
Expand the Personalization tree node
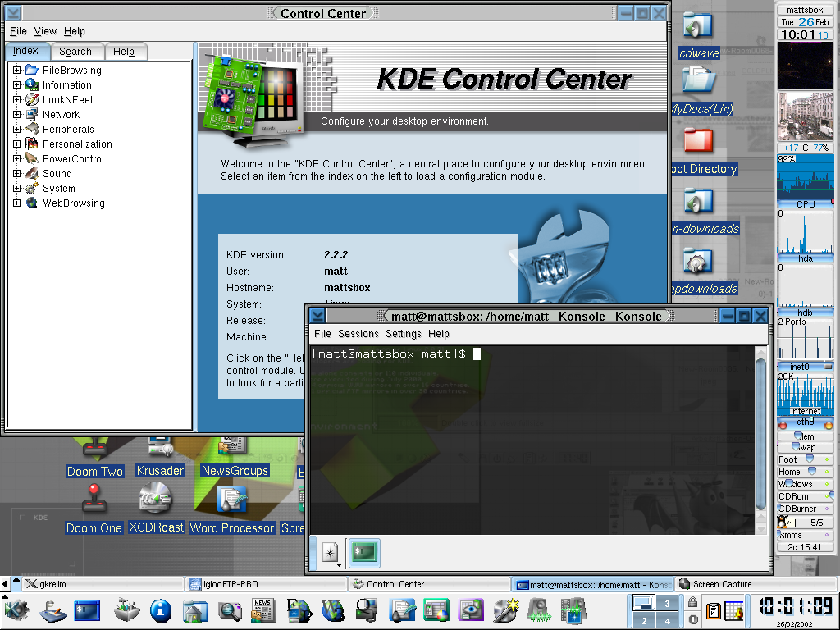point(16,144)
